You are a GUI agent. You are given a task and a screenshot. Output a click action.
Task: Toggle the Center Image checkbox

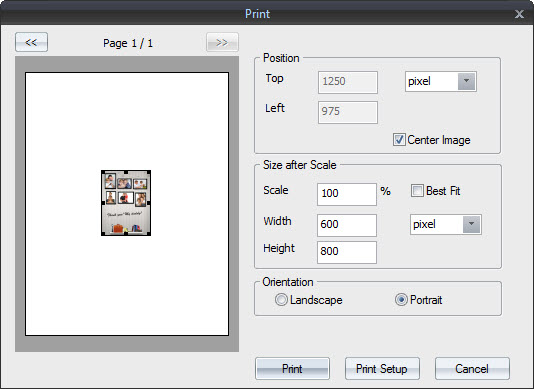[399, 140]
